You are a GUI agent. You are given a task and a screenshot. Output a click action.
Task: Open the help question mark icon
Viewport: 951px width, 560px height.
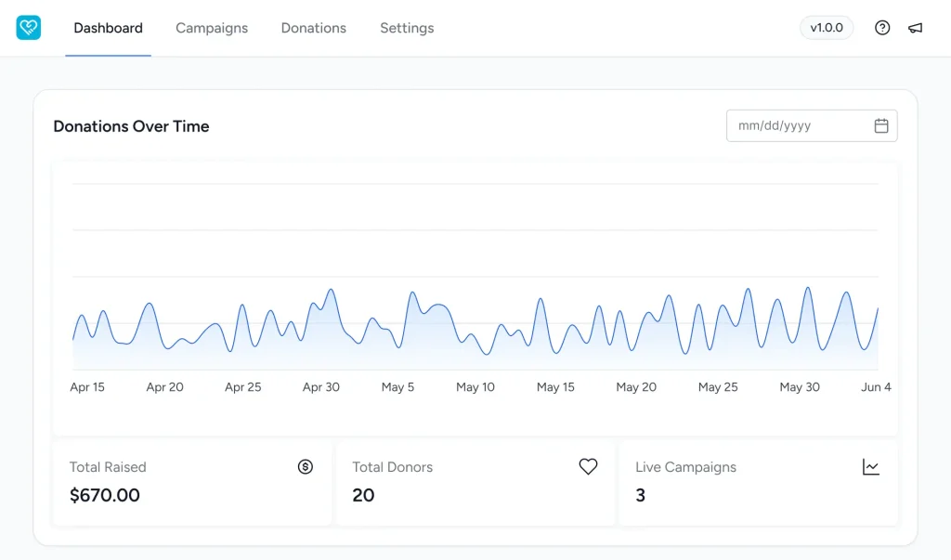[882, 28]
